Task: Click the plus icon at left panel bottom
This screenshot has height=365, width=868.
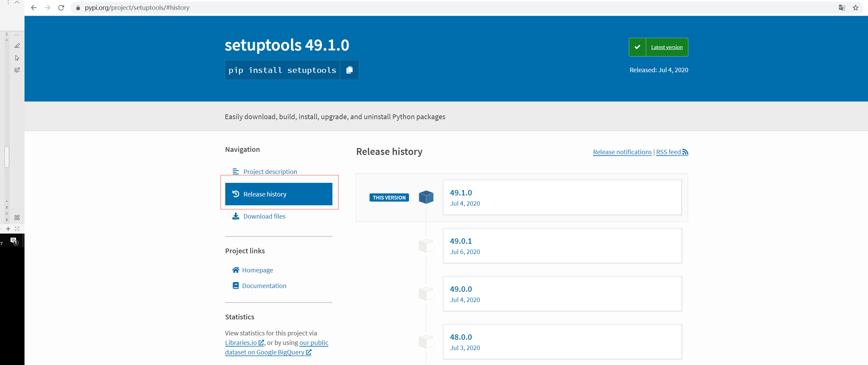Action: click(8, 229)
